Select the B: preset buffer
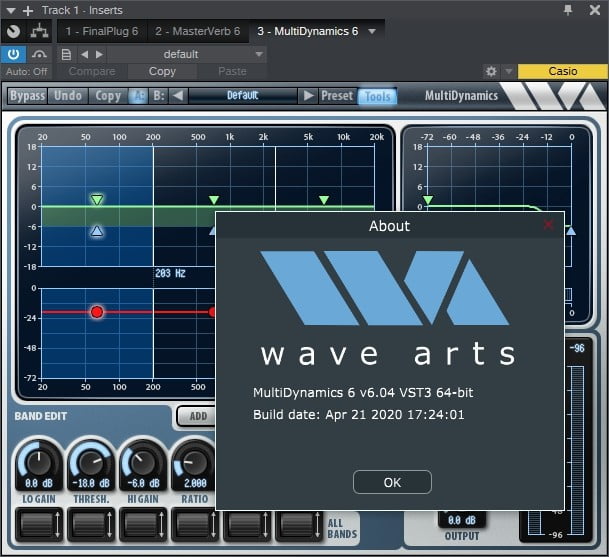The image size is (609, 557). click(159, 96)
